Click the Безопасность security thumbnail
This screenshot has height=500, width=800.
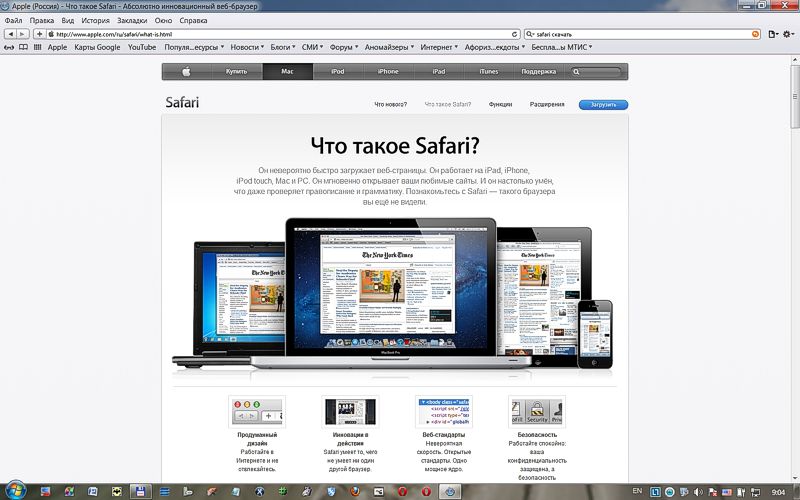coord(537,411)
